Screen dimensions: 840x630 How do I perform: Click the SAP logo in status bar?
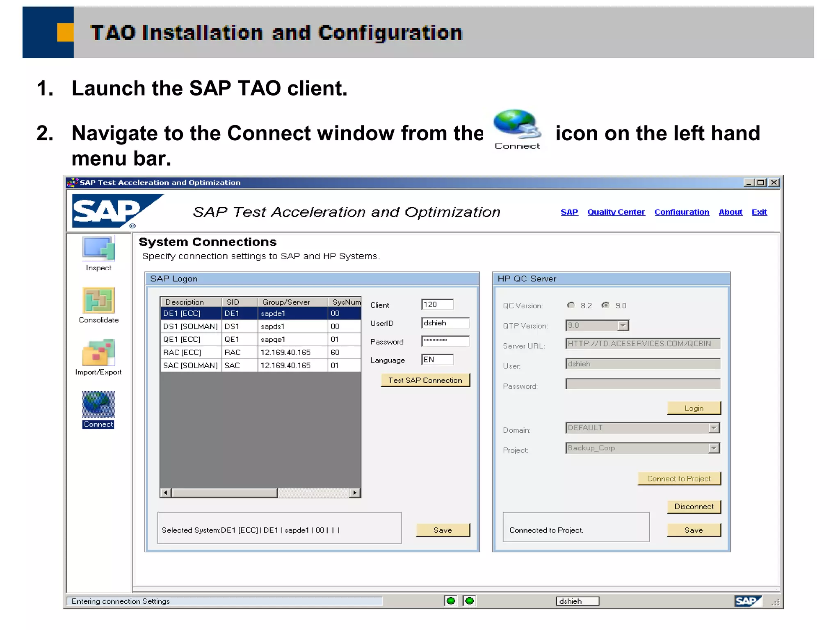click(748, 601)
